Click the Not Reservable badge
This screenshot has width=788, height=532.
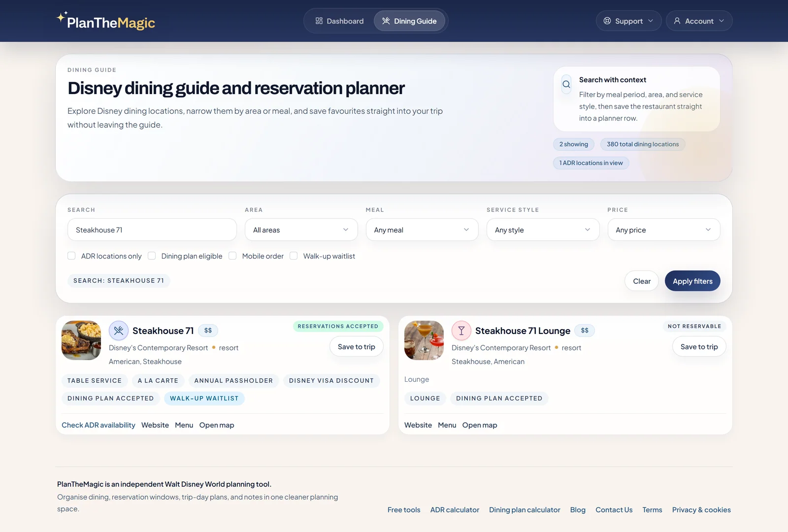click(694, 326)
